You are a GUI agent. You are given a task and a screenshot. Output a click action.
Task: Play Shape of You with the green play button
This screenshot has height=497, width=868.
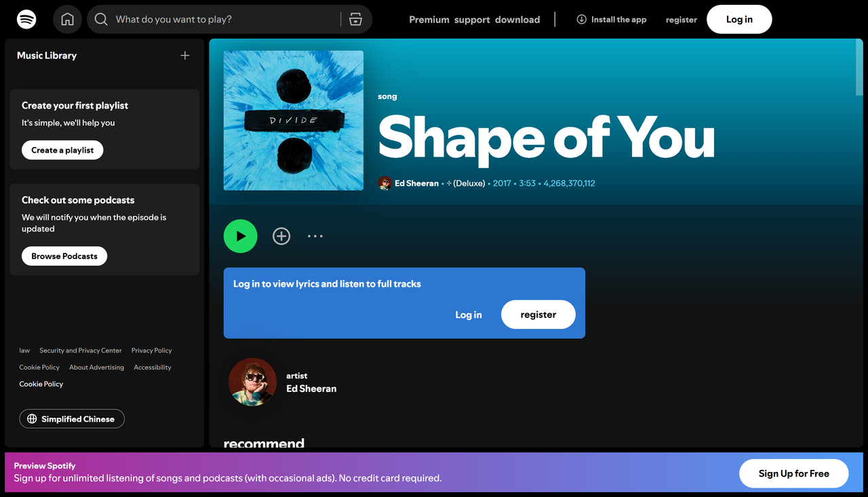pyautogui.click(x=240, y=236)
